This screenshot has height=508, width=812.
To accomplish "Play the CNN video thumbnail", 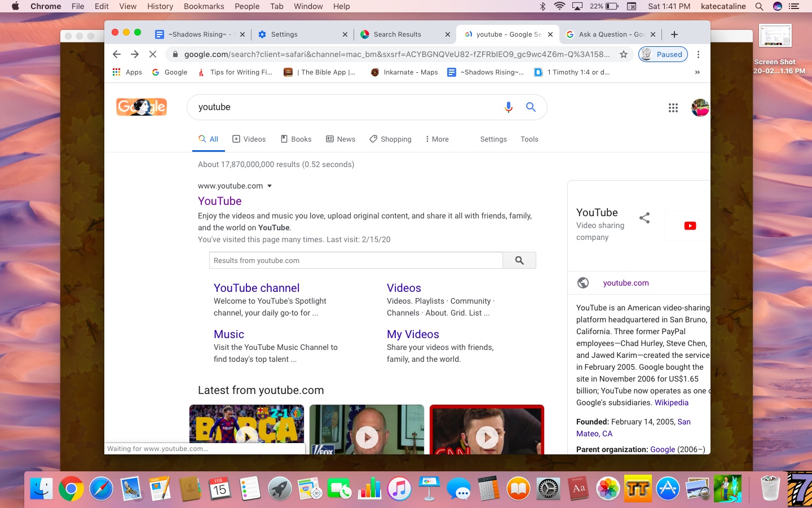I will tap(487, 429).
